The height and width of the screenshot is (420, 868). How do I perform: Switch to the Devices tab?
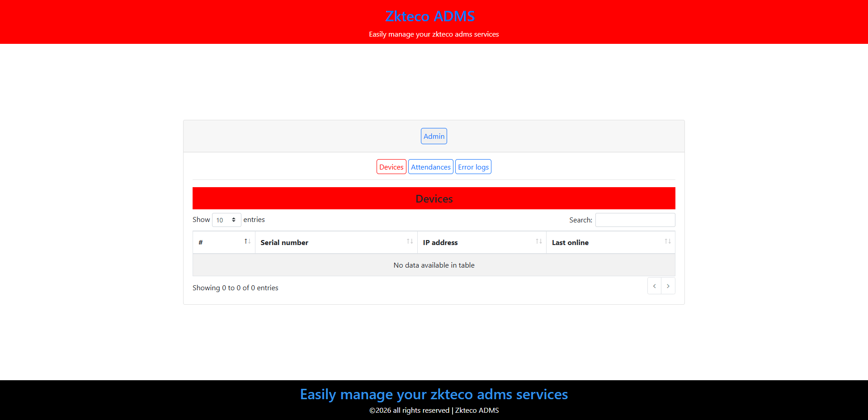point(392,167)
